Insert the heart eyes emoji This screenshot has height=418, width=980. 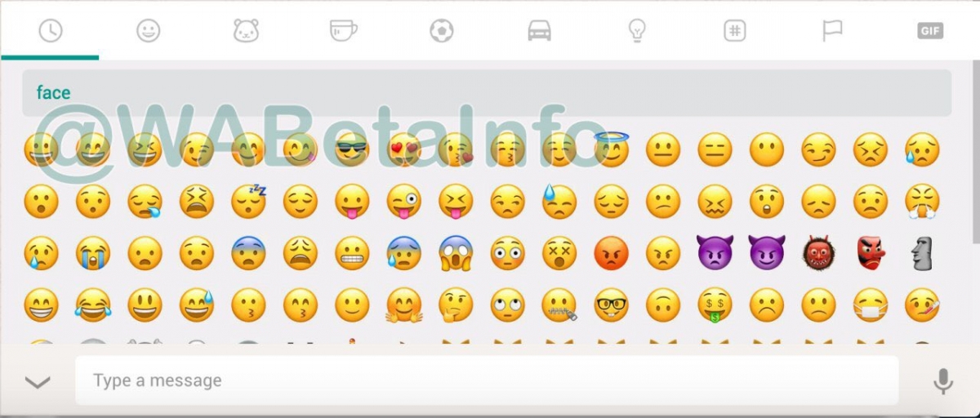tap(404, 149)
